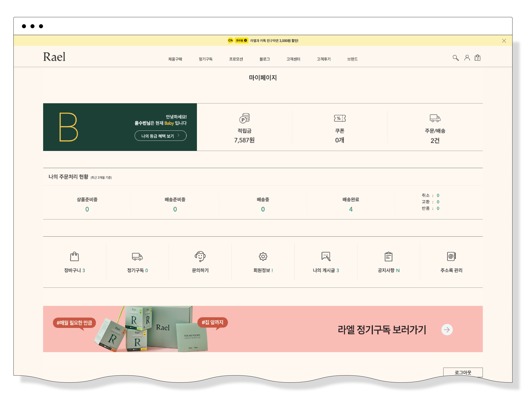Viewport: 532px width, 402px height.
Task: Expand 나의 등급 혜택 보기 button
Action: pyautogui.click(x=160, y=136)
